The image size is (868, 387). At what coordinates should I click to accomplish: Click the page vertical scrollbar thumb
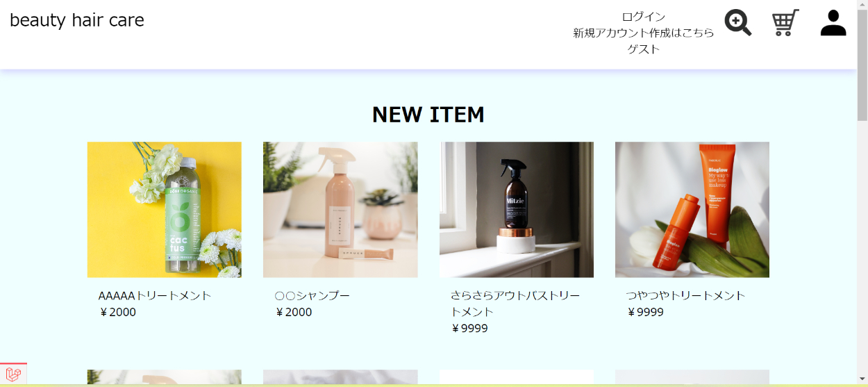tap(862, 61)
